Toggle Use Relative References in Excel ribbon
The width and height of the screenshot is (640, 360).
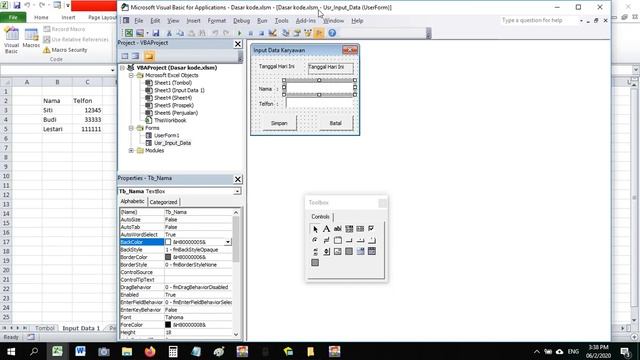(76, 40)
